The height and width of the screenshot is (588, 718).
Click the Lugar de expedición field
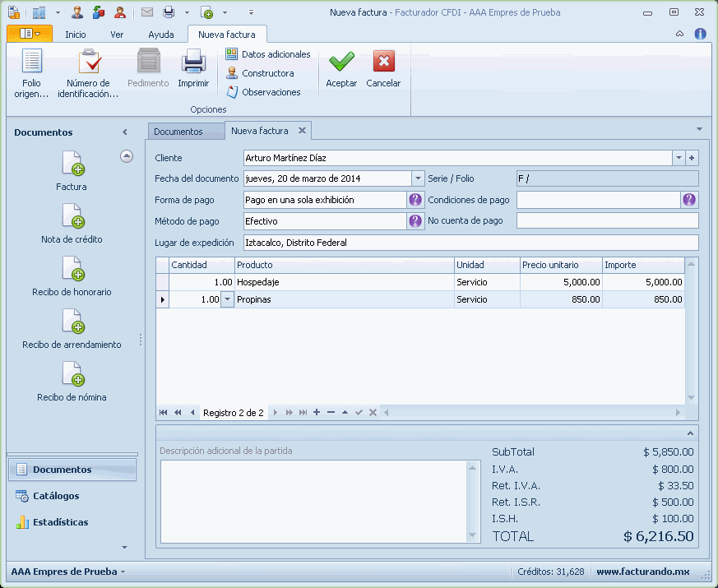click(x=470, y=243)
